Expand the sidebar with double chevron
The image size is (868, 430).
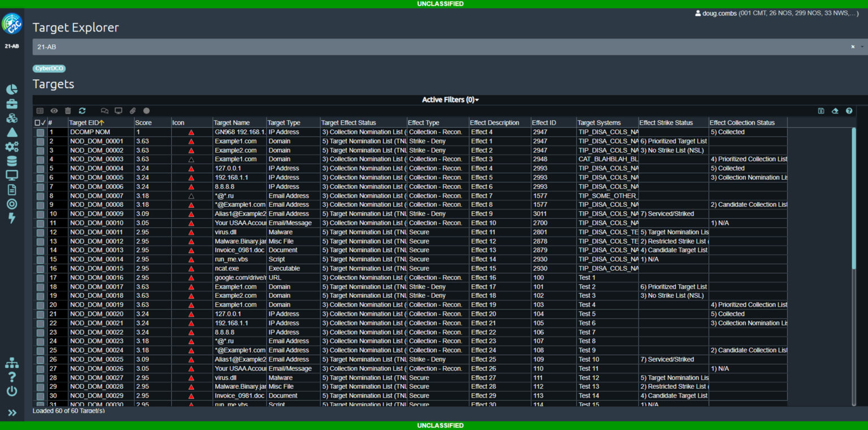[12, 413]
